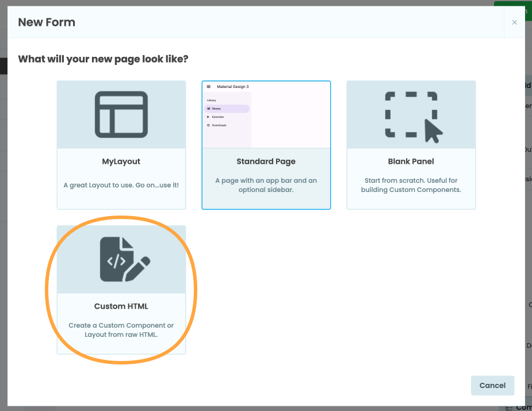Open the hamburger menu in Standard Page preview
The width and height of the screenshot is (532, 411).
[x=208, y=87]
